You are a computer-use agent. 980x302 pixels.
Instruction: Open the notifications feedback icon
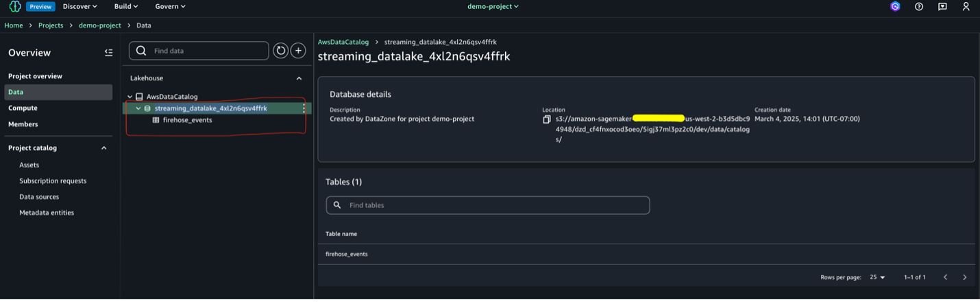[x=942, y=7]
